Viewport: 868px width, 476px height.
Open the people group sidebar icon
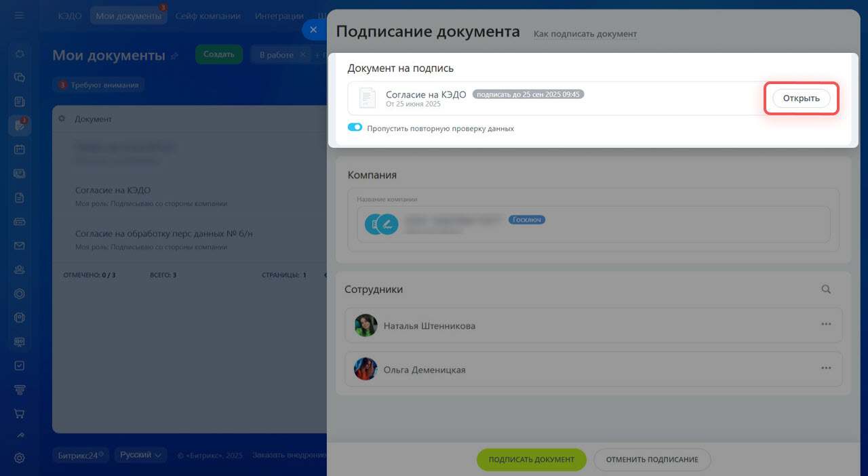pyautogui.click(x=20, y=270)
